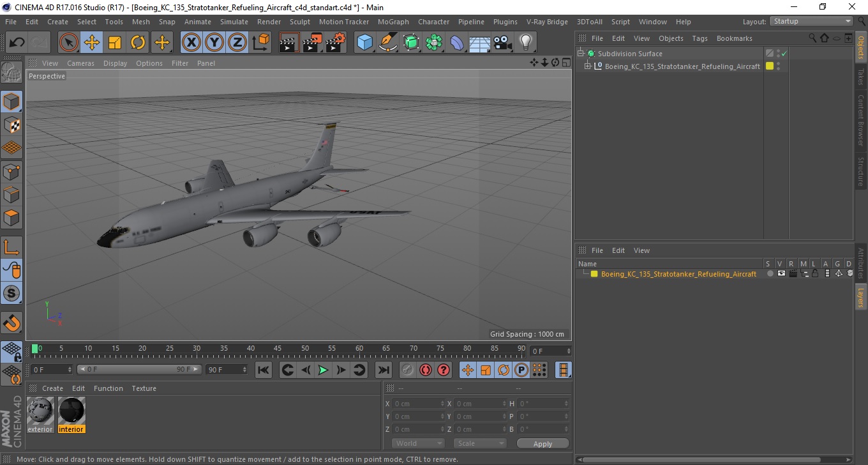Add a Bend deformer
The image size is (868, 465).
[457, 43]
